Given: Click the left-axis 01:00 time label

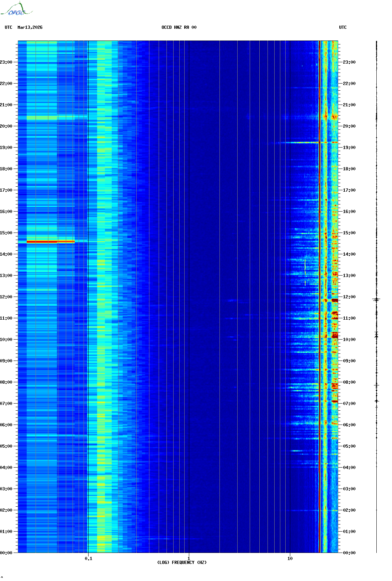Looking at the screenshot, I should pos(6,532).
